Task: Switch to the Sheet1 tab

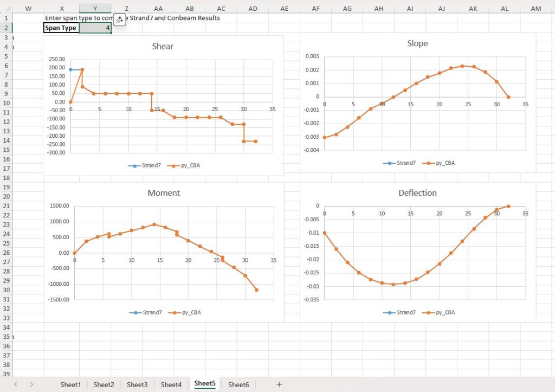Action: click(70, 384)
